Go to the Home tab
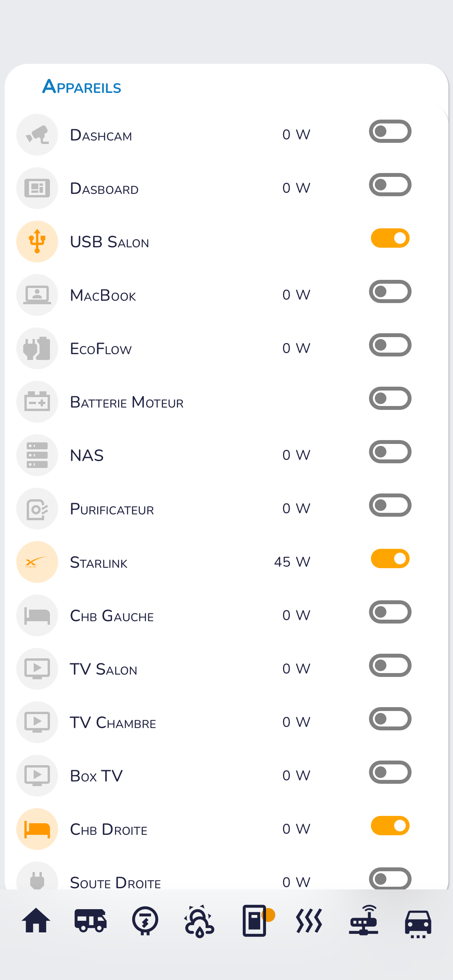Screen dimensions: 453x980 click(x=36, y=920)
